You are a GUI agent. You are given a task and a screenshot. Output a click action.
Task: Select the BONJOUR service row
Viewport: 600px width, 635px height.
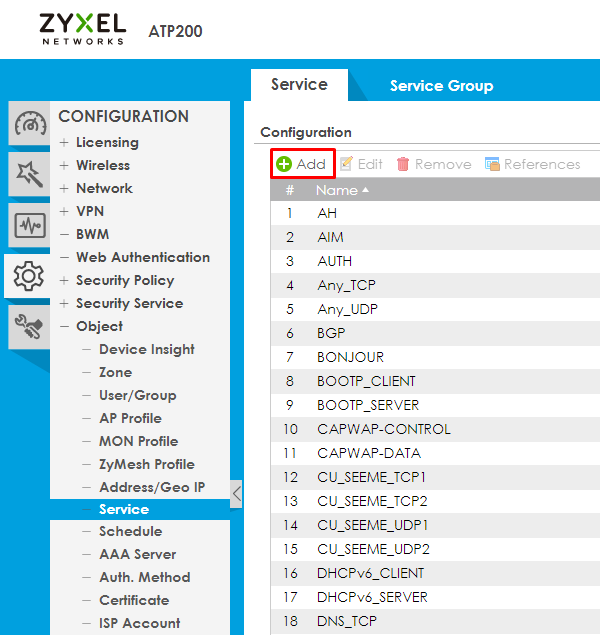(435, 357)
